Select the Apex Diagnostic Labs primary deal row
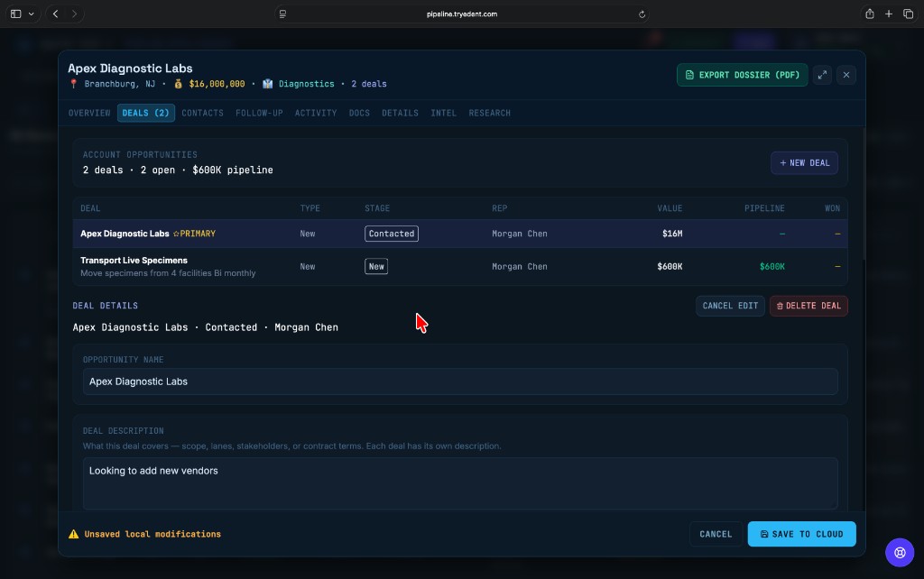The width and height of the screenshot is (924, 579). (460, 234)
